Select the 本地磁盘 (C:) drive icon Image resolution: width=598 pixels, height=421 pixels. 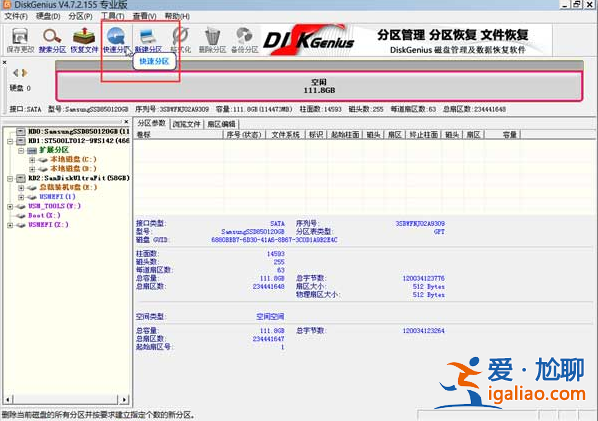[x=43, y=160]
